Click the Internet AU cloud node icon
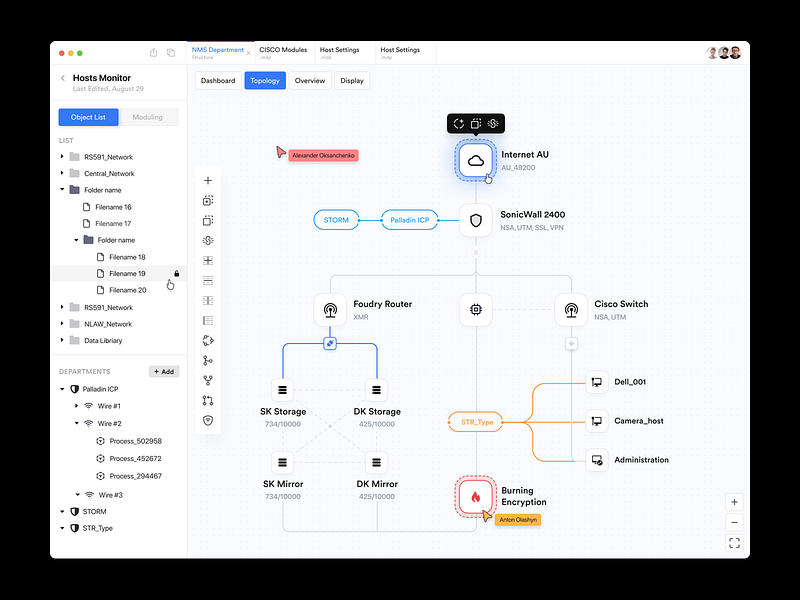 click(x=475, y=161)
